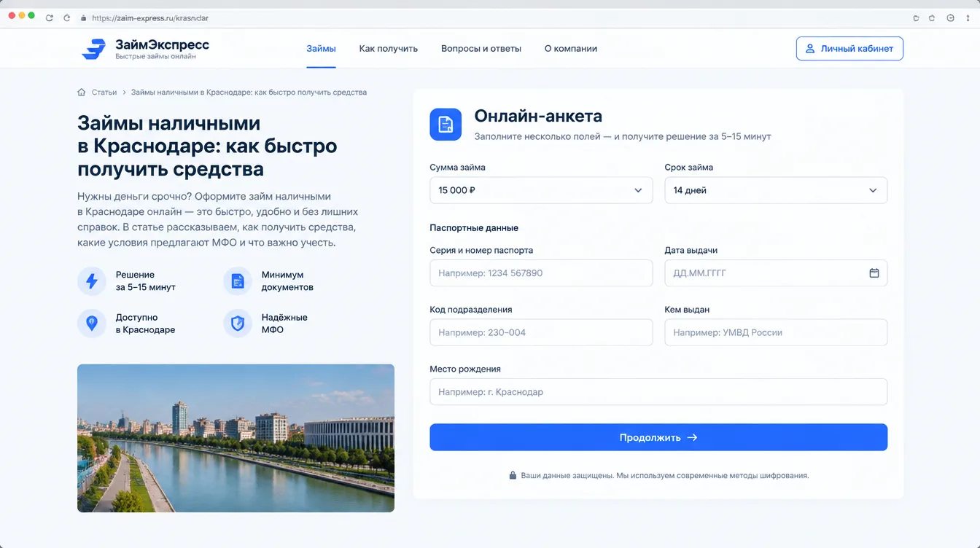
Task: Click the Дата выдачи input field
Action: (776, 273)
